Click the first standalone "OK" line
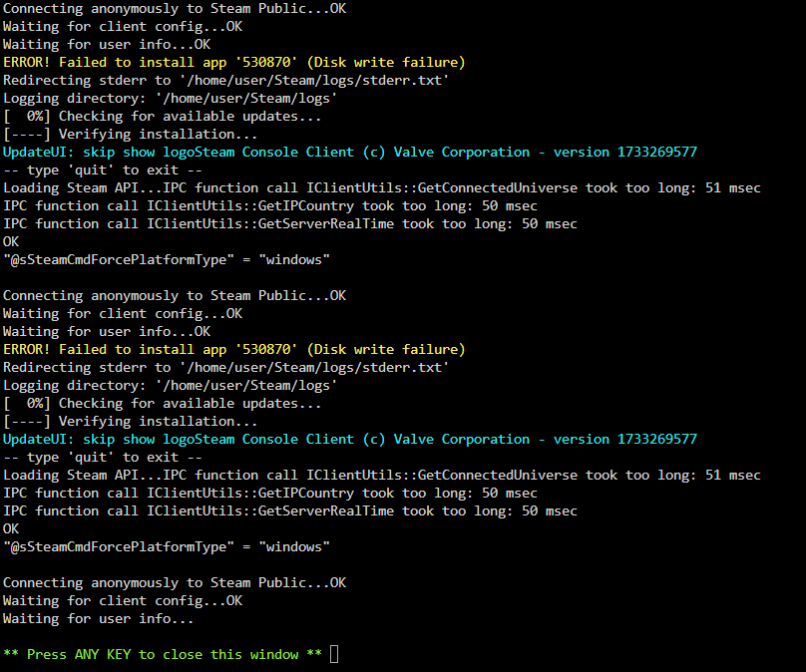 click(x=11, y=241)
